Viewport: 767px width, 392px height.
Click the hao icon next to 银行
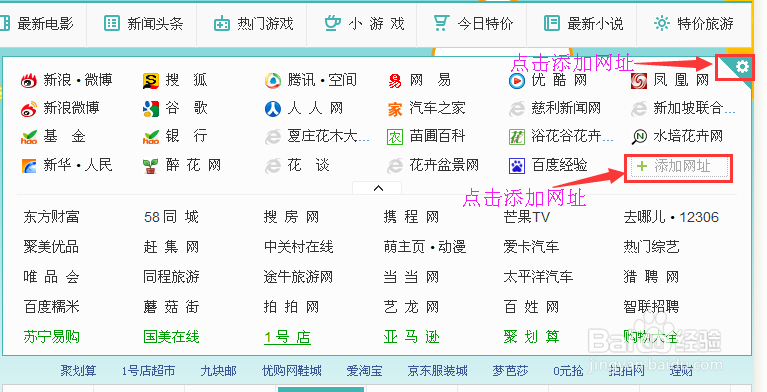(151, 137)
